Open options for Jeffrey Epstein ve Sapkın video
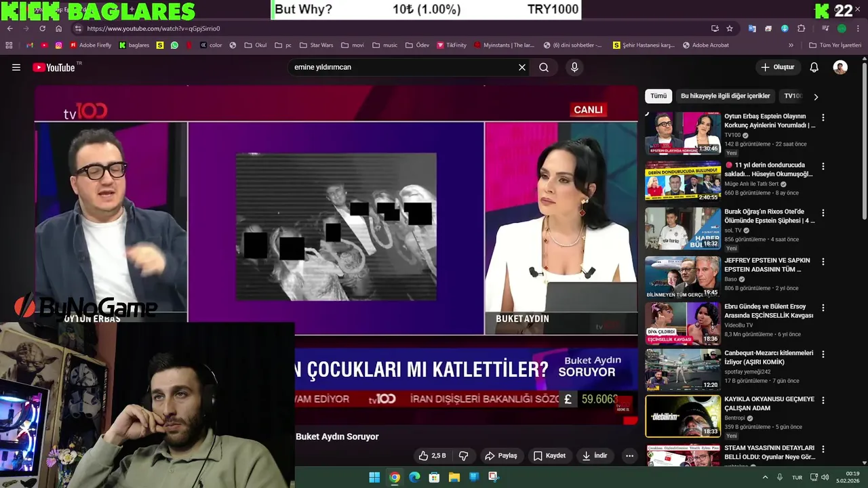 [x=823, y=262]
